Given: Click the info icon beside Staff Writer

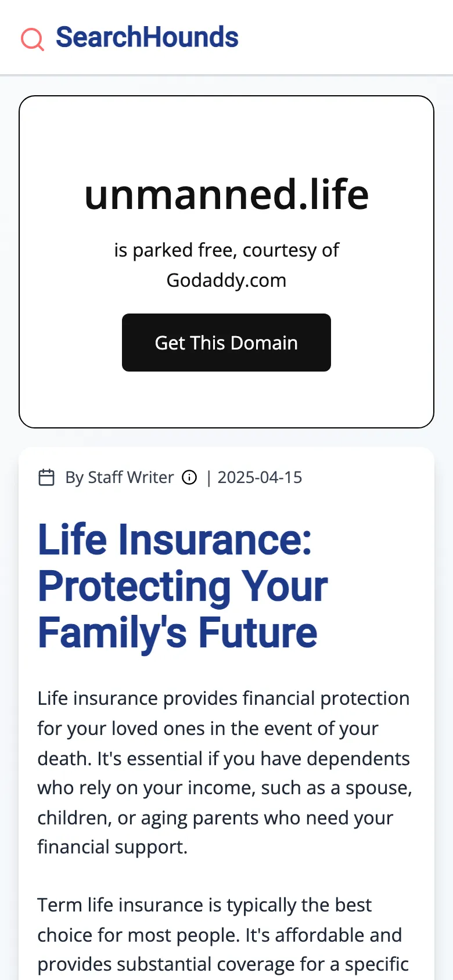Looking at the screenshot, I should pos(189,477).
